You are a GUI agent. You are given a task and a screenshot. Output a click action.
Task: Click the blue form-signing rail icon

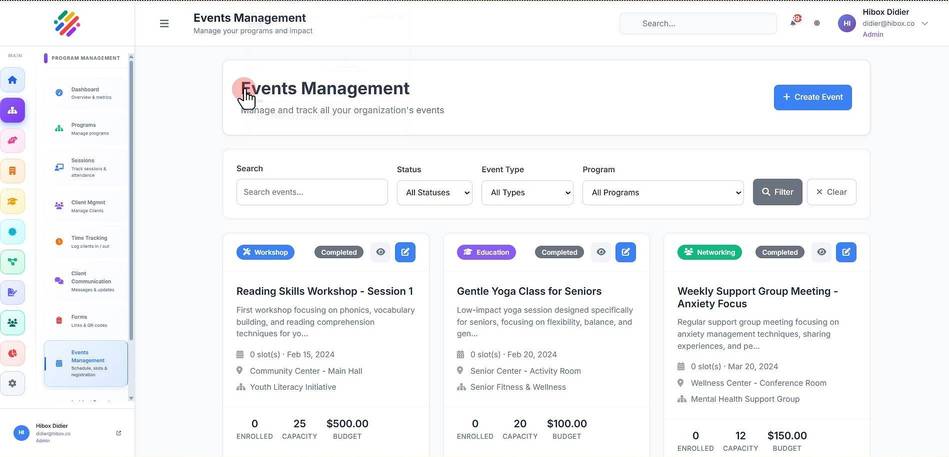12,292
